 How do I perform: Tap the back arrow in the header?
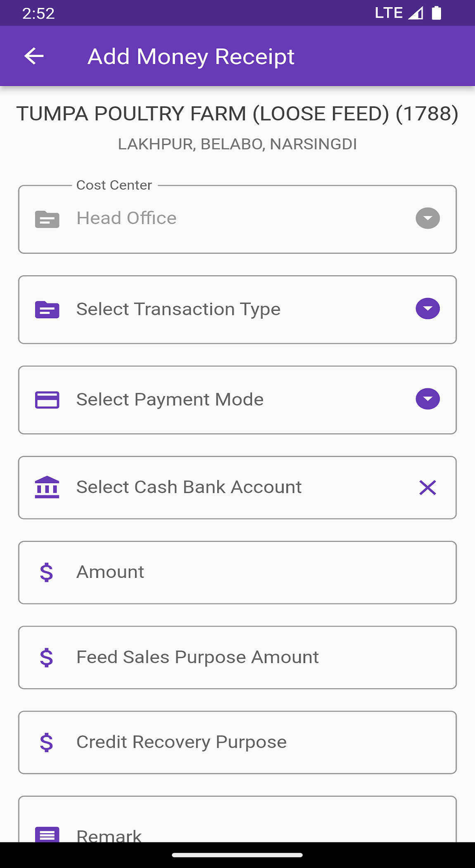pos(34,56)
